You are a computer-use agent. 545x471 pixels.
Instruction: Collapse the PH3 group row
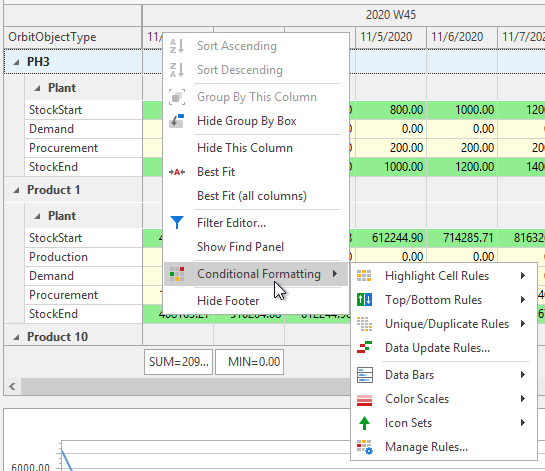click(16, 62)
